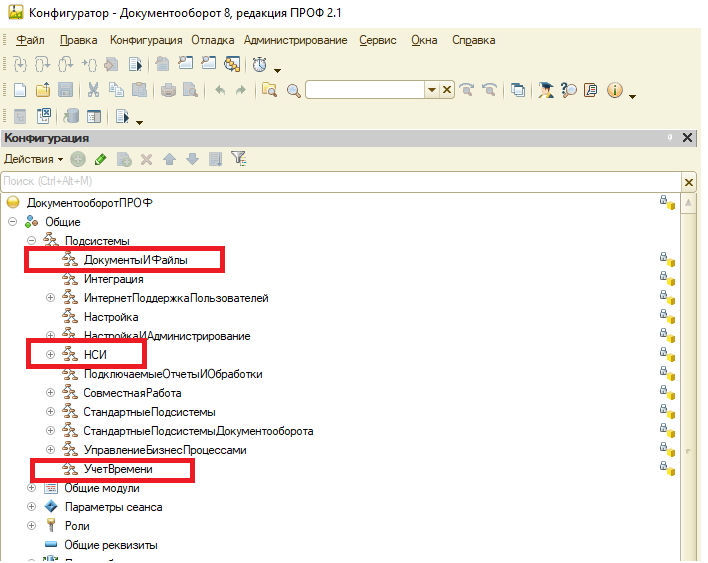Collapse the Подсистемы tree node
708x563 pixels.
coord(32,241)
